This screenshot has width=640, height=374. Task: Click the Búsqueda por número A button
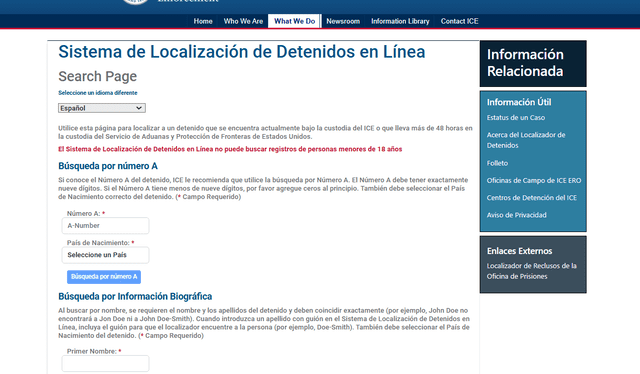point(104,277)
